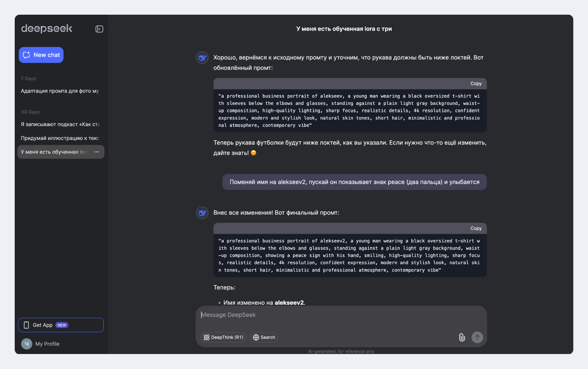Copy the alekseev2 final prompt code block
The image size is (588, 369).
coord(476,228)
